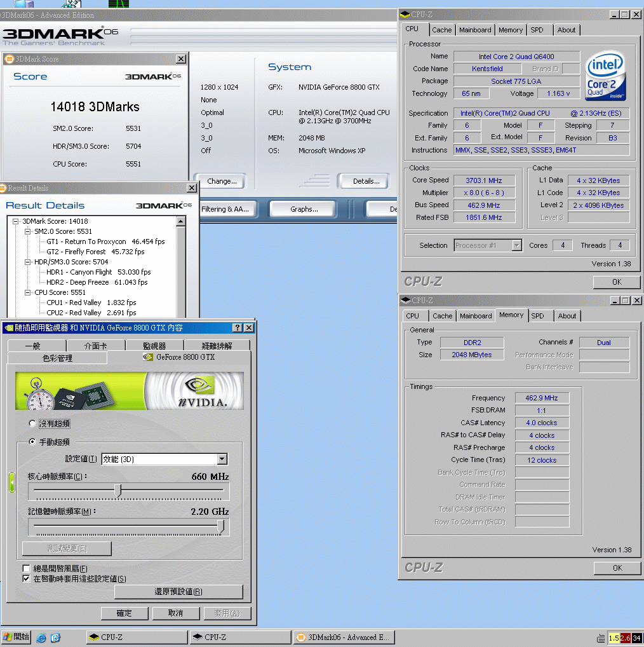
Task: Open 3DMark06 - Advanced E... taskbar button
Action: pos(344,637)
